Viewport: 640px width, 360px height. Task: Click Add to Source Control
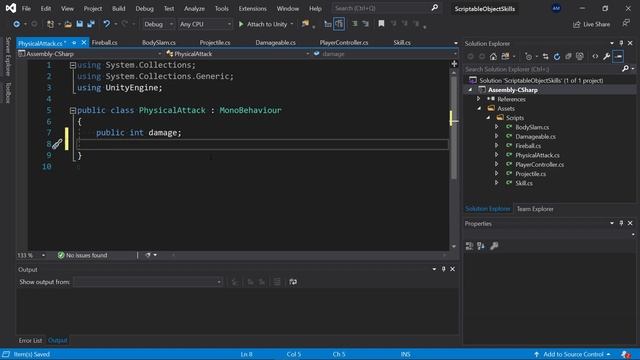[573, 354]
